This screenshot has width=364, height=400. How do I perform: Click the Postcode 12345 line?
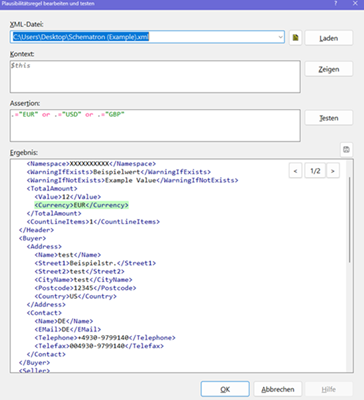(85, 288)
